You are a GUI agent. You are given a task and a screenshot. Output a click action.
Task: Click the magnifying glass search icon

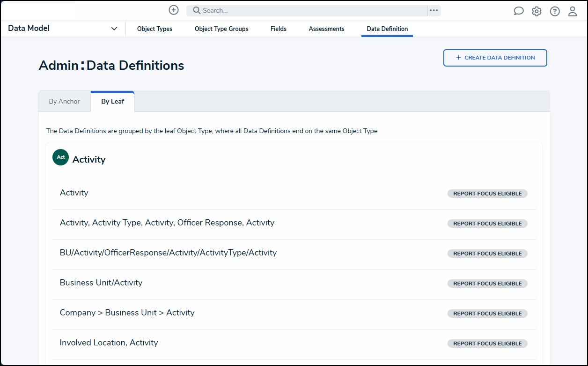tap(197, 10)
